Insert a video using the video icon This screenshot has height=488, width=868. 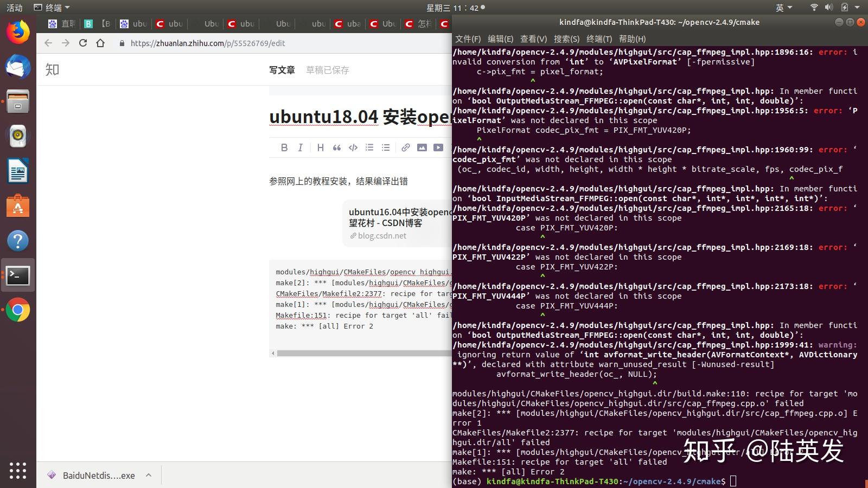point(438,147)
